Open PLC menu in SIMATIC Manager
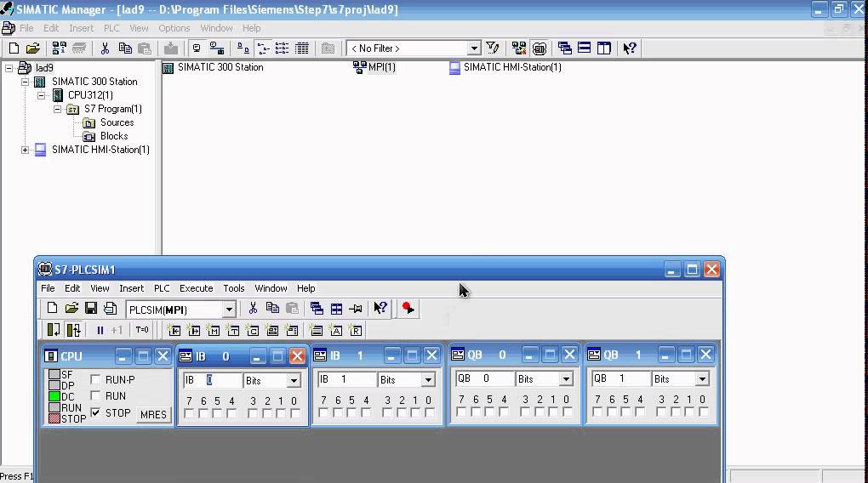This screenshot has height=483, width=868. coord(111,28)
